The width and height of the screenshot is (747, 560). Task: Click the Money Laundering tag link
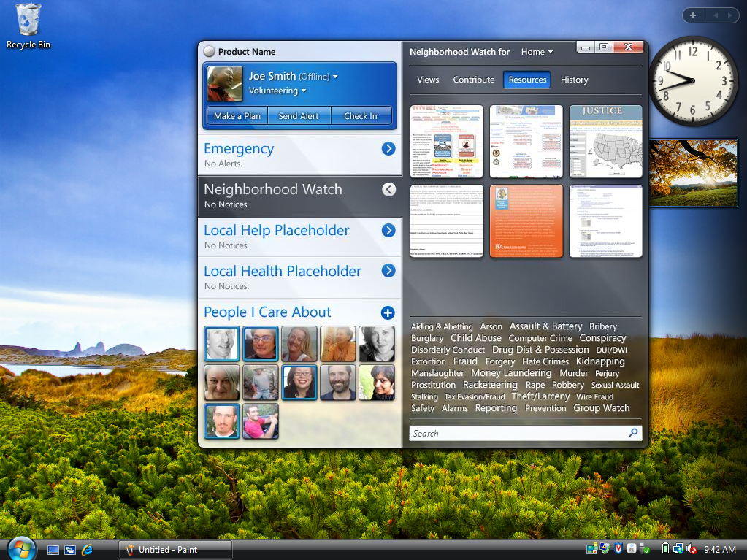pos(511,373)
